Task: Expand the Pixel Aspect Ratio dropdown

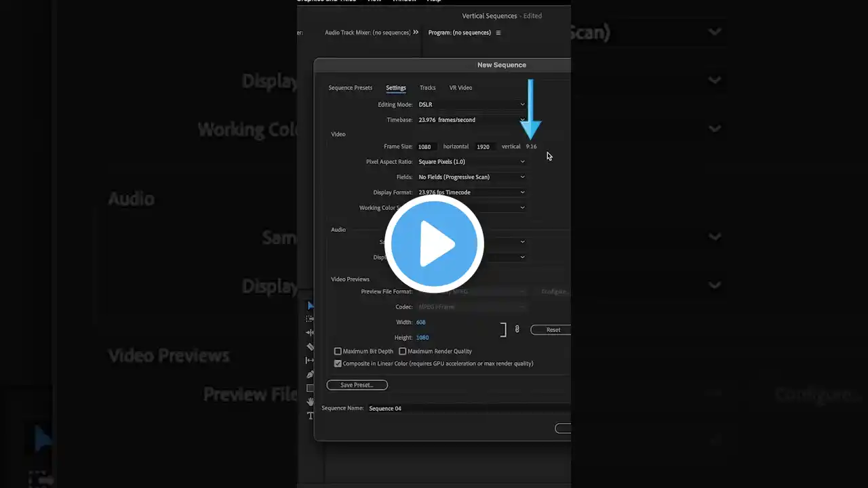Action: tap(471, 162)
